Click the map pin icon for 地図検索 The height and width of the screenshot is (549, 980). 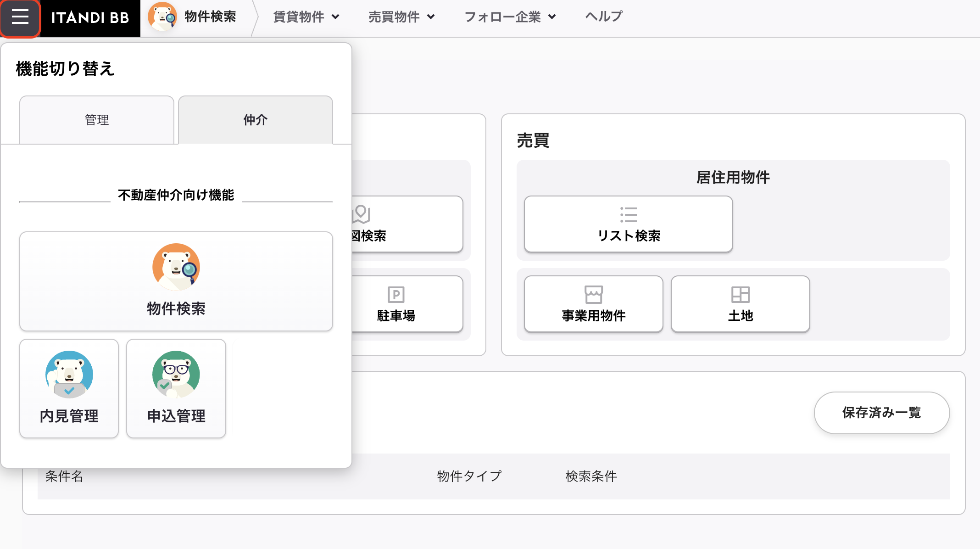[x=362, y=214]
